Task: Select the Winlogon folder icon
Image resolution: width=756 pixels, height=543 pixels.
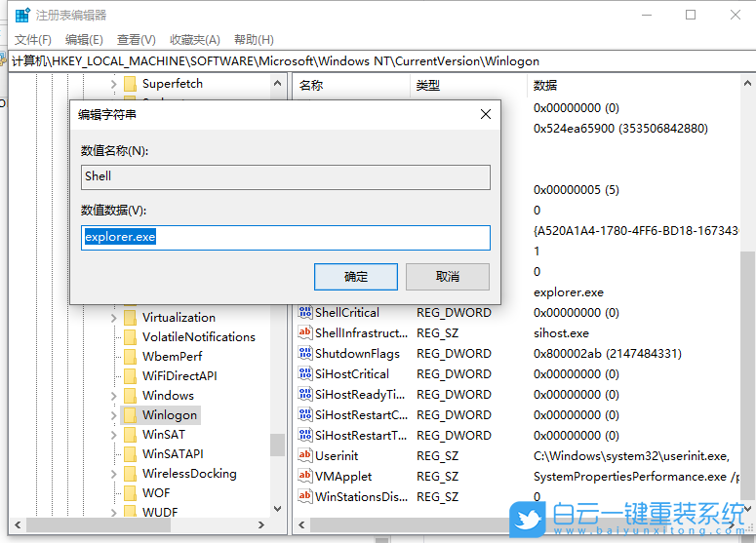Action: point(130,415)
